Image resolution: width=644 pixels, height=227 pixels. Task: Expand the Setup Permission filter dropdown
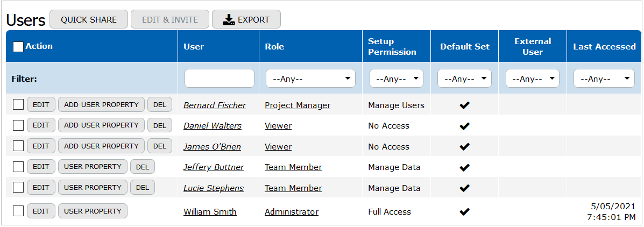point(396,79)
